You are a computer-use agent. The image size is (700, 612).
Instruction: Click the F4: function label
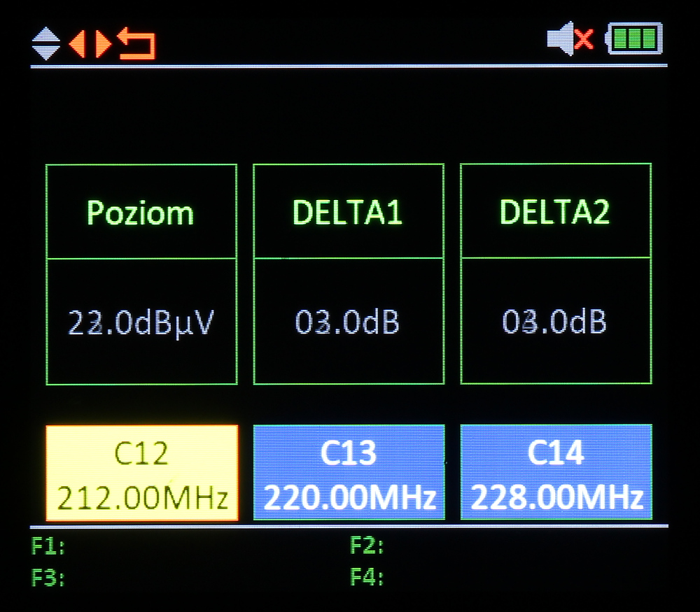click(x=367, y=578)
